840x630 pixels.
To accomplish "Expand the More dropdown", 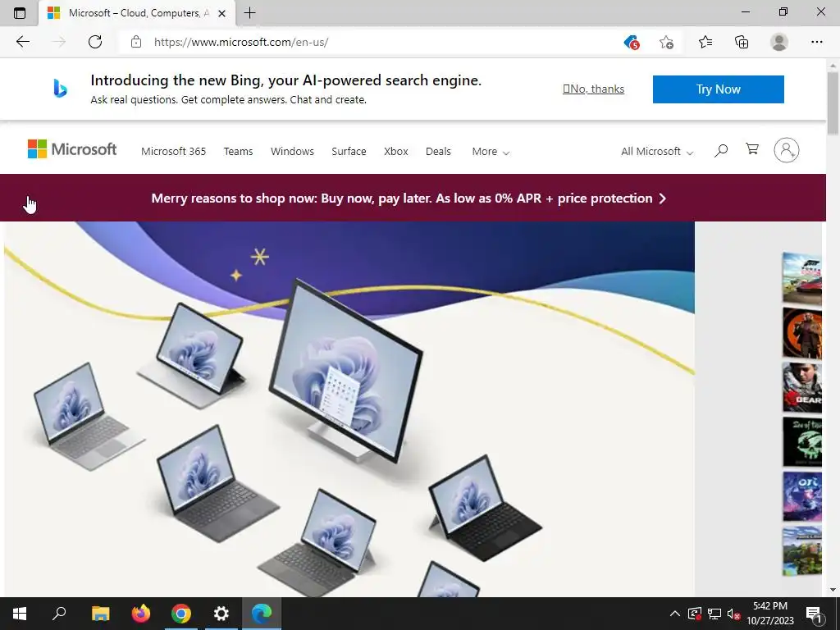I will (491, 152).
